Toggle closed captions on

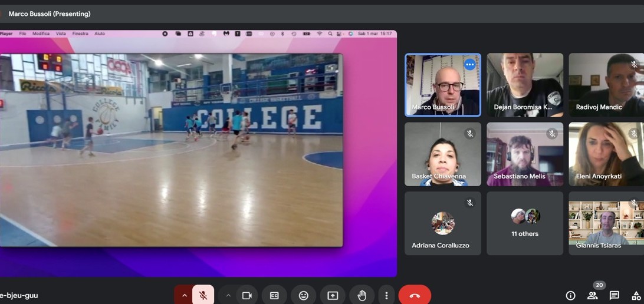tap(274, 295)
